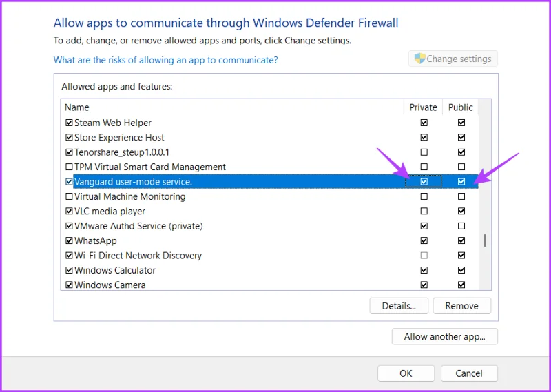Toggle Private checkbox for Steam Web Helper
Image resolution: width=551 pixels, height=392 pixels.
(424, 123)
